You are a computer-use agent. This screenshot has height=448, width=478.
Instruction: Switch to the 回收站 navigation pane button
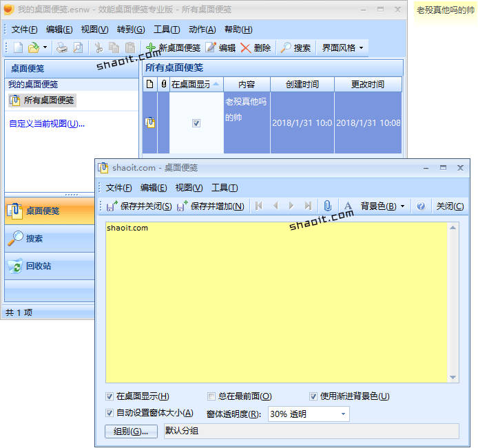point(50,266)
